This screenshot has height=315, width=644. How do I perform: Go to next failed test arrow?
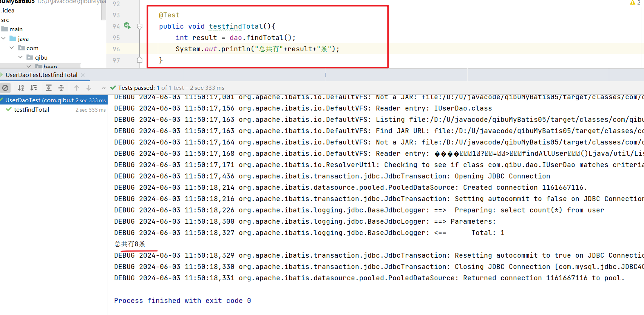point(89,88)
